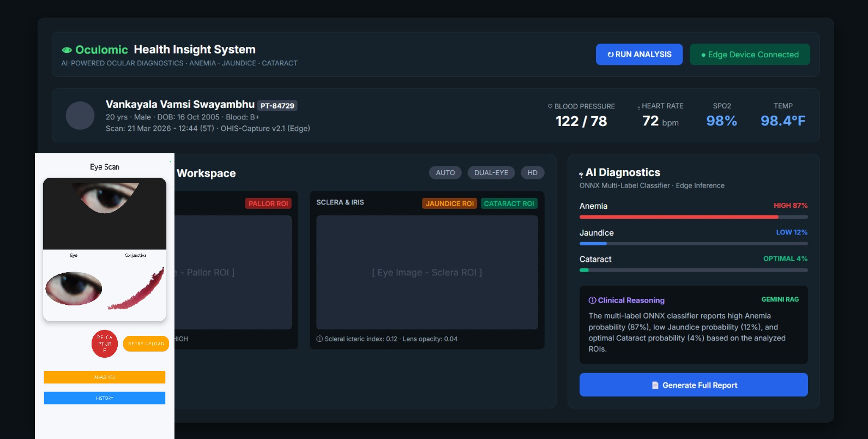
Task: Open Analytics in the Eye Scan panel
Action: [105, 377]
